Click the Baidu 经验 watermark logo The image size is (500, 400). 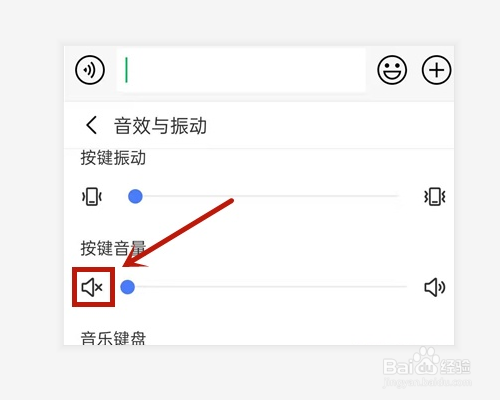pos(427,366)
